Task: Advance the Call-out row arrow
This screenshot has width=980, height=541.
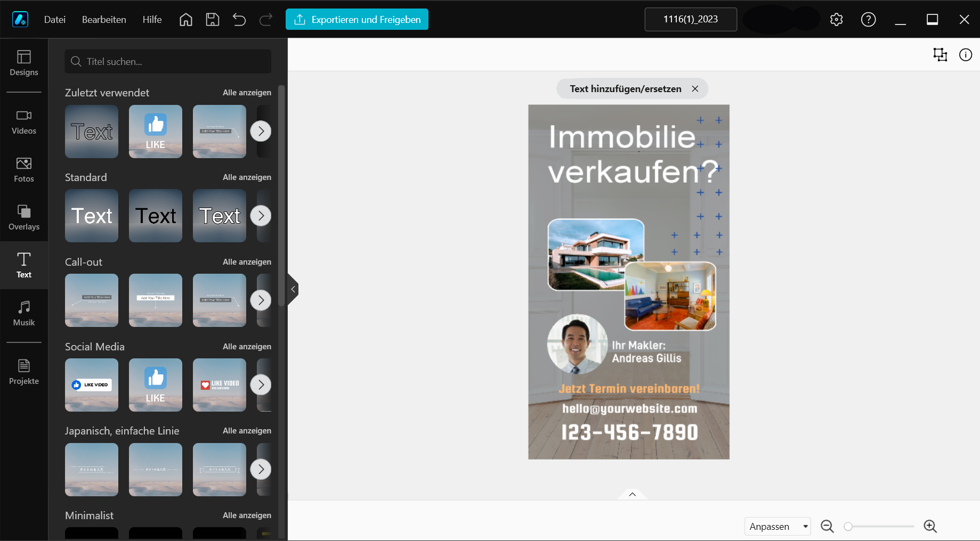Action: coord(261,300)
